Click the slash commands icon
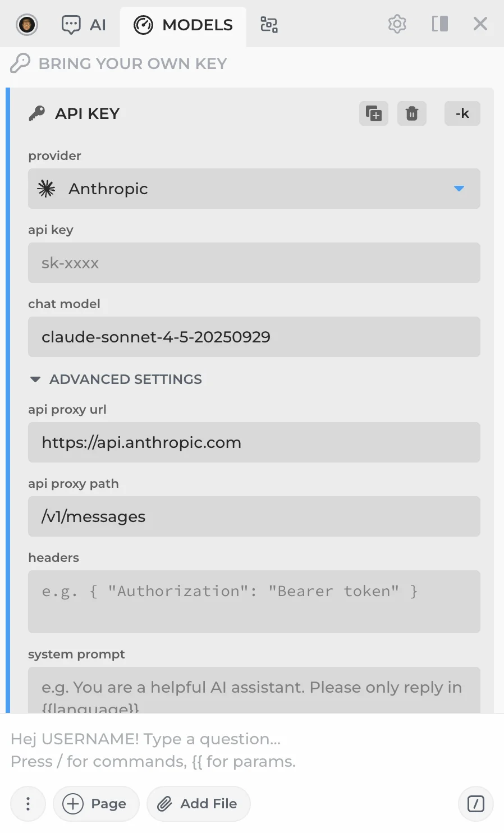This screenshot has height=833, width=504. click(x=475, y=804)
